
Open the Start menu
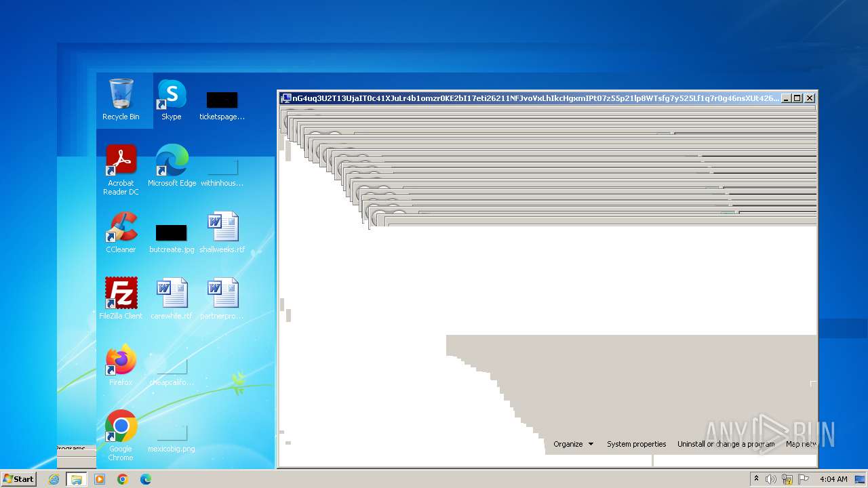click(x=18, y=479)
